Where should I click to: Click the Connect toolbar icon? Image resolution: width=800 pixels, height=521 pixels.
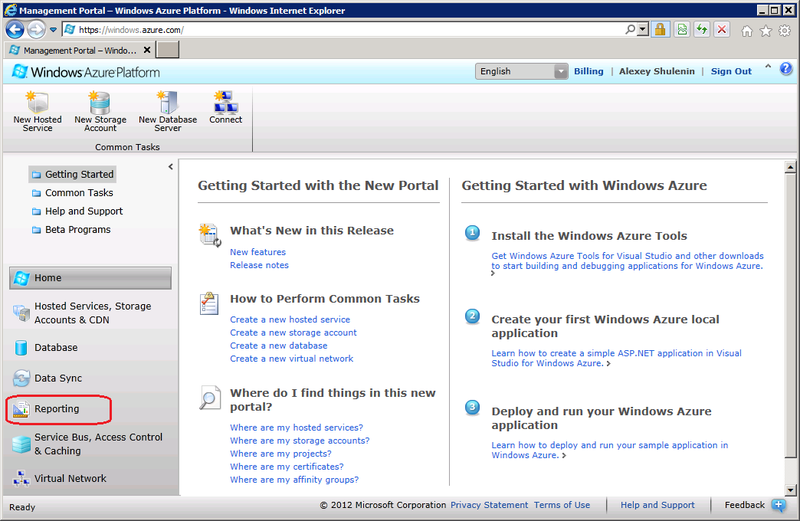click(x=226, y=102)
